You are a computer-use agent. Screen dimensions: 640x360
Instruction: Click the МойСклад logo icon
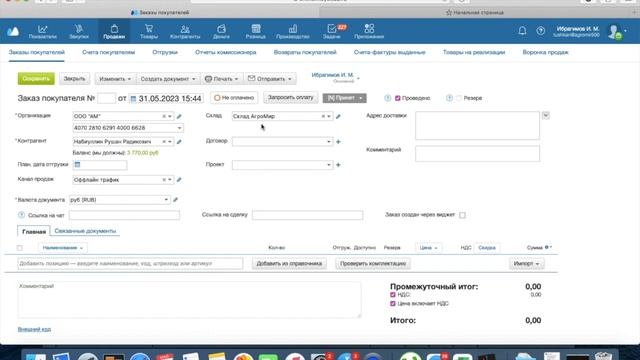pyautogui.click(x=13, y=31)
